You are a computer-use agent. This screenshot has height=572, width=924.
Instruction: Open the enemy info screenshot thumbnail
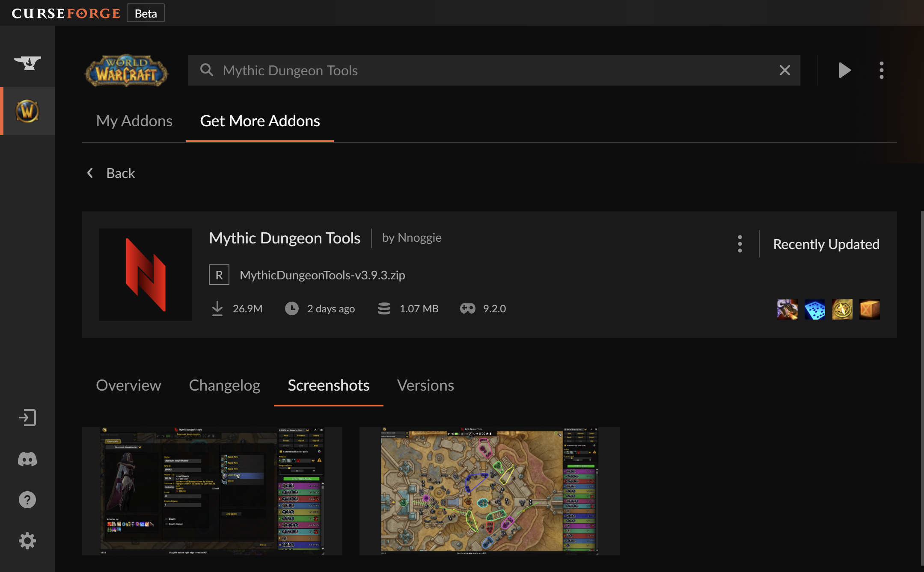point(212,491)
